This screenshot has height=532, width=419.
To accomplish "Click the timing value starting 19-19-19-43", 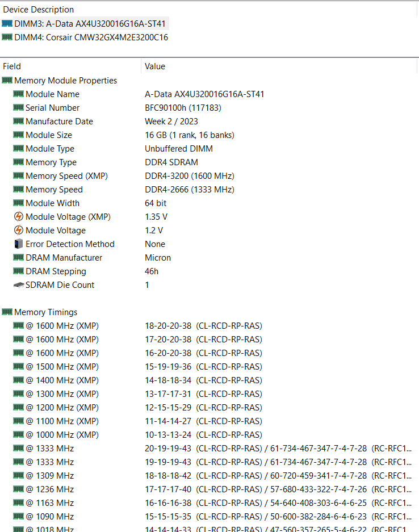I will tap(278, 462).
